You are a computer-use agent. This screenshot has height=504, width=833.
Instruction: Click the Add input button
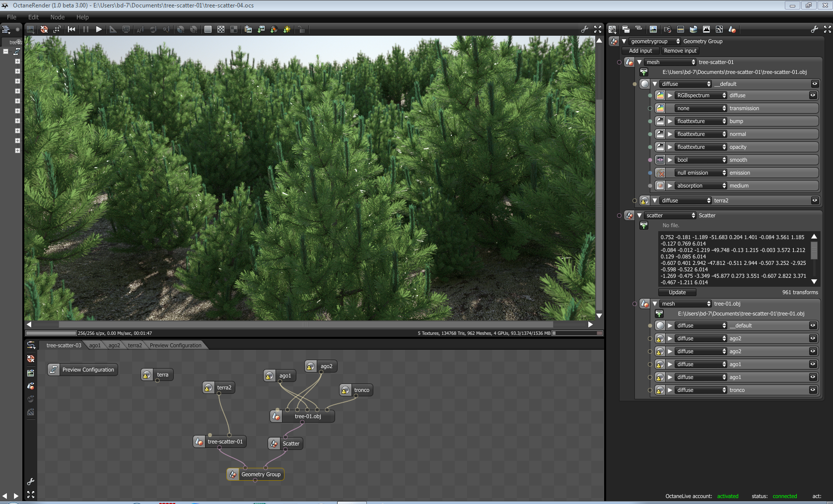640,51
